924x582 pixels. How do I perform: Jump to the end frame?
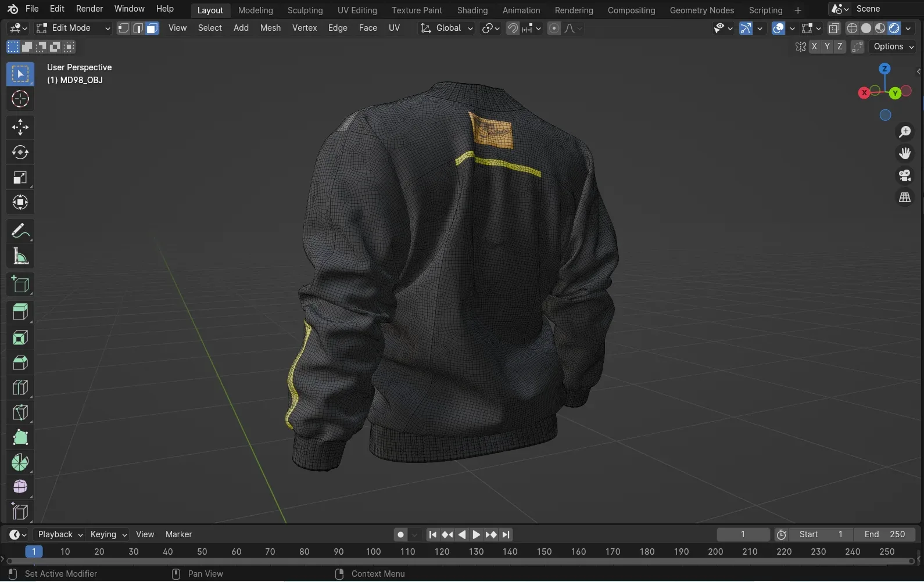[506, 535]
